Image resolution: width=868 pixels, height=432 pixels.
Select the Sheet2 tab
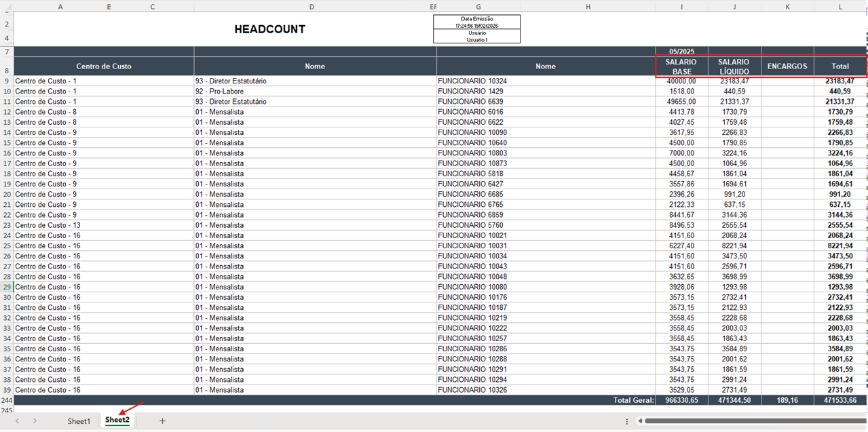coord(117,420)
